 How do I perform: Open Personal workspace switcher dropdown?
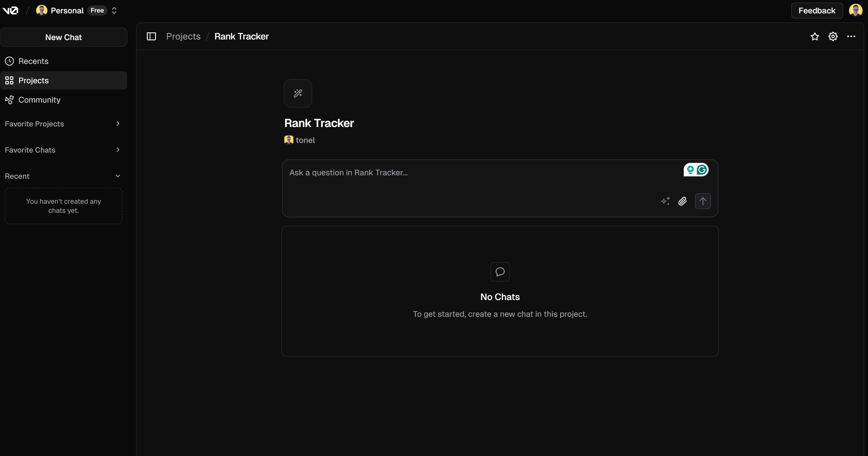114,11
